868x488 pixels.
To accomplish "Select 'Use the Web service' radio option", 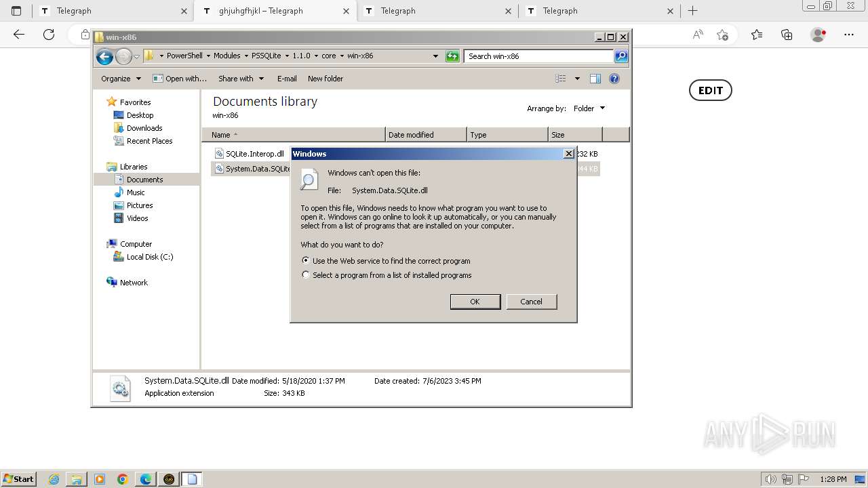I will [306, 260].
